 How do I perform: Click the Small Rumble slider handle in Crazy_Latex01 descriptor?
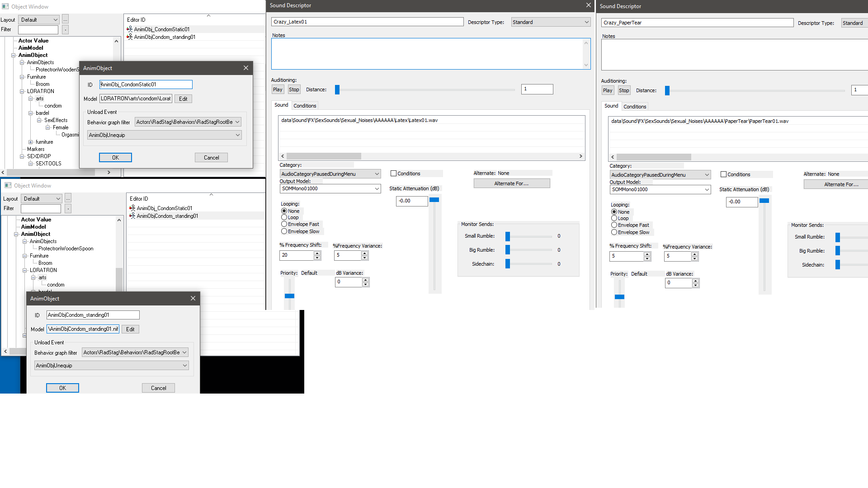pyautogui.click(x=508, y=236)
